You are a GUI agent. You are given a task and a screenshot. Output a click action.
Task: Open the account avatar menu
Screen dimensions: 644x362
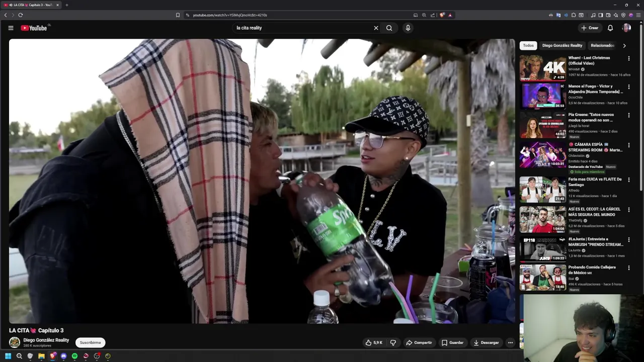(x=626, y=28)
